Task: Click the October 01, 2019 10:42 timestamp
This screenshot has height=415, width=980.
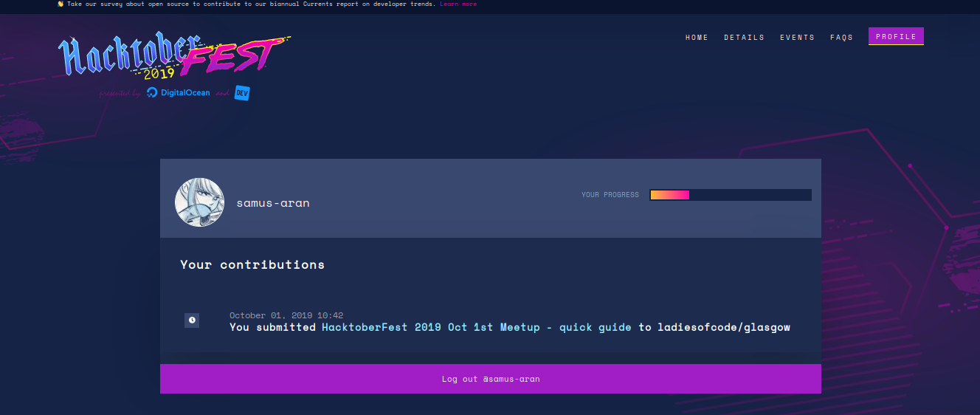Action: pos(286,315)
